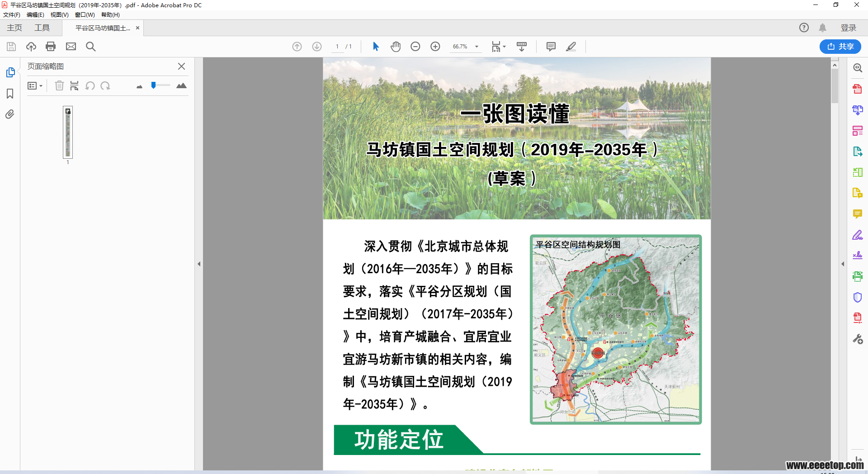Send the file by email with the envelope icon

point(71,47)
